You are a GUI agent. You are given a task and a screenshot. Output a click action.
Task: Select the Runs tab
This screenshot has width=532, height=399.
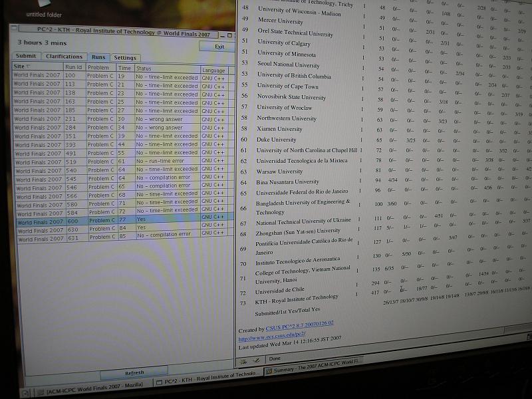tap(98, 57)
